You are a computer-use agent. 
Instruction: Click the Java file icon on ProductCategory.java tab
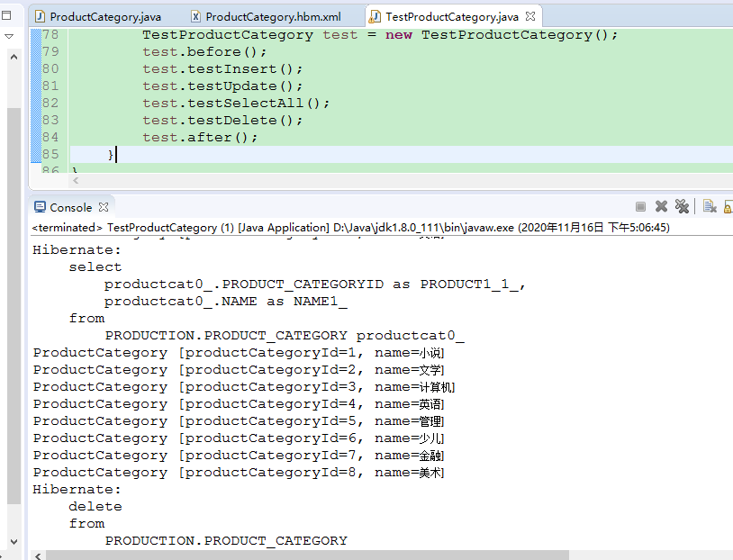pos(41,17)
